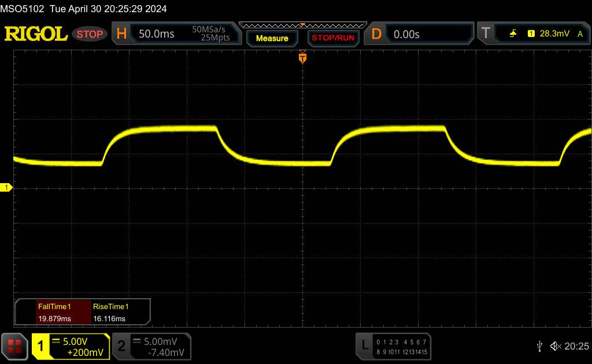Click the red STOP status badge
Viewport: 592px width, 364px height.
(x=90, y=34)
